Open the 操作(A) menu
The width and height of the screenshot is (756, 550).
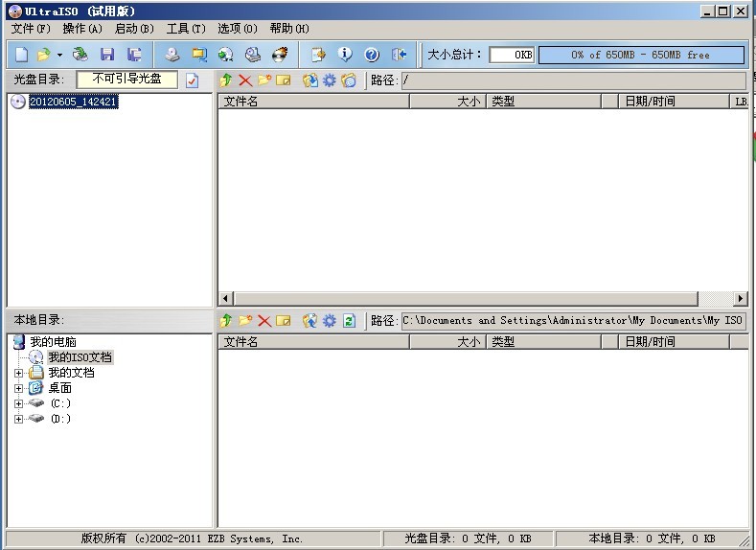[x=82, y=29]
